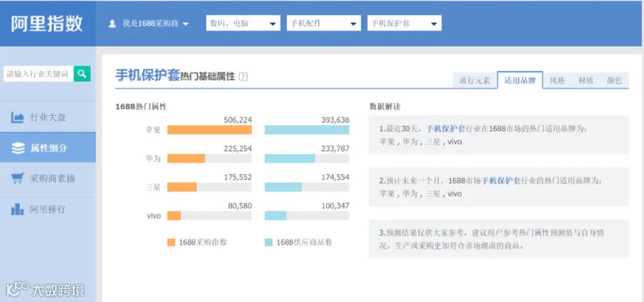Click the 属性细分 layers icon

pyautogui.click(x=18, y=148)
